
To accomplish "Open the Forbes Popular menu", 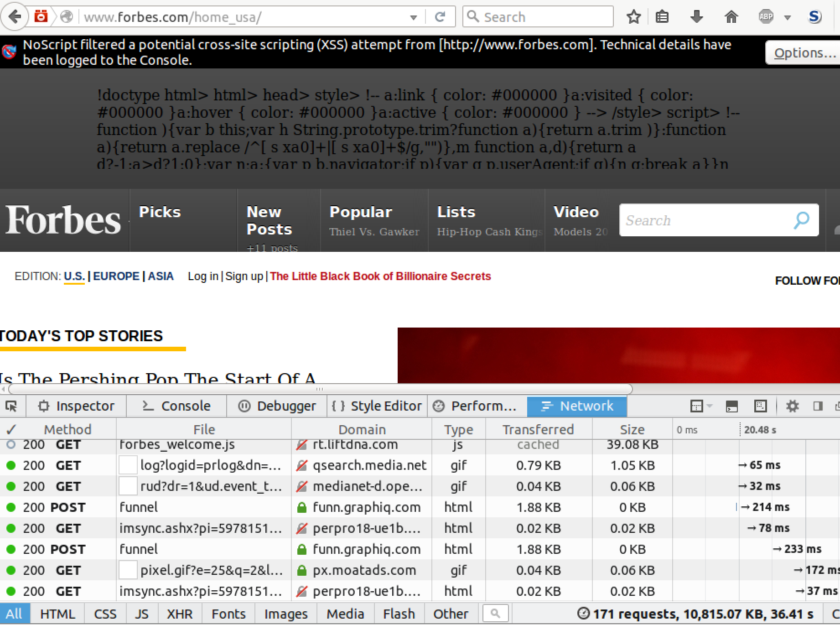I will [361, 212].
